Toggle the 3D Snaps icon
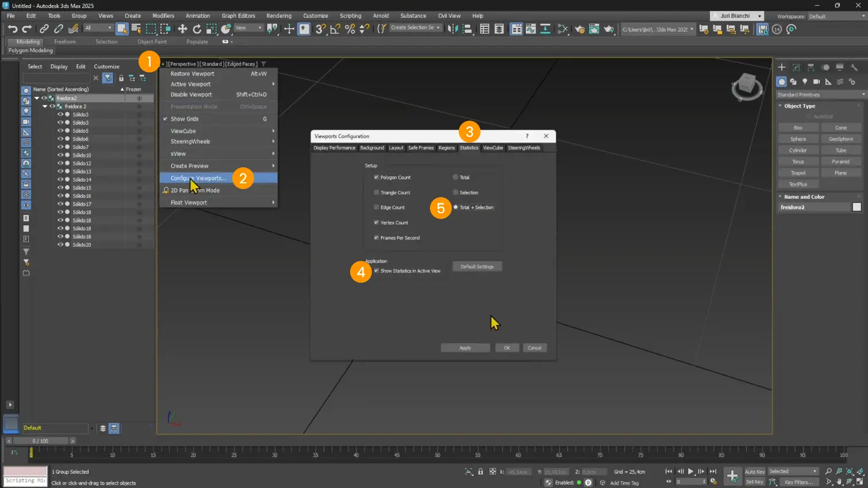Image resolution: width=868 pixels, height=488 pixels. tap(321, 28)
